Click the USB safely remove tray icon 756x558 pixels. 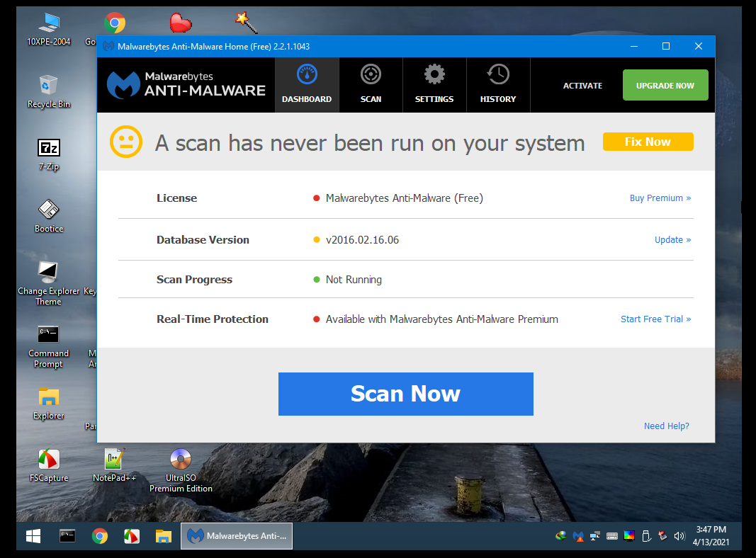tap(647, 536)
